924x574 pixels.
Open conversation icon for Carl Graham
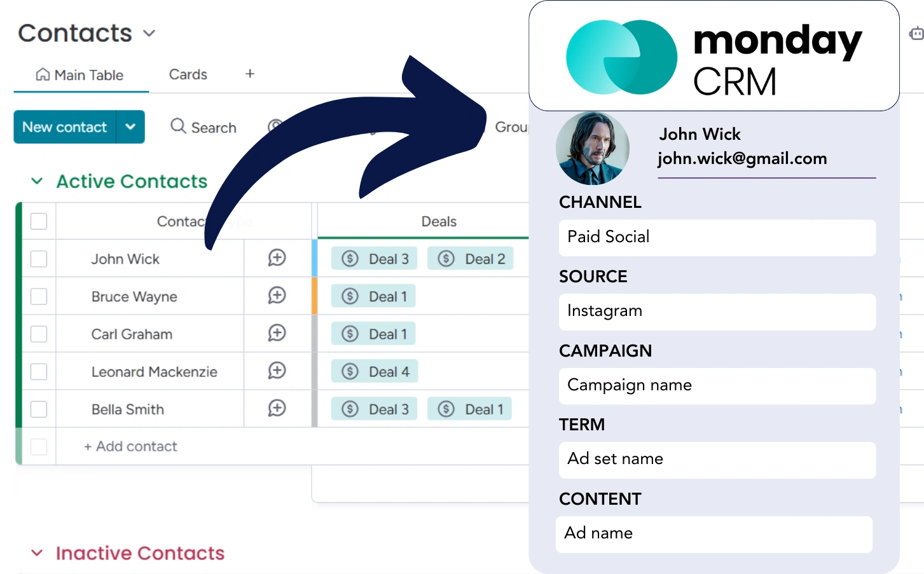click(x=277, y=332)
